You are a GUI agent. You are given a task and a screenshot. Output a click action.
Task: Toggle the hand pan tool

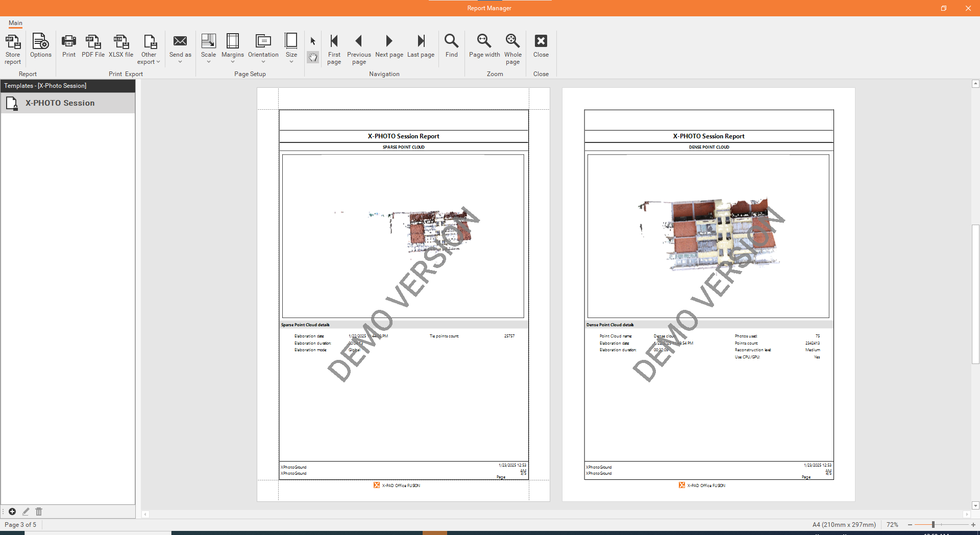click(x=313, y=58)
